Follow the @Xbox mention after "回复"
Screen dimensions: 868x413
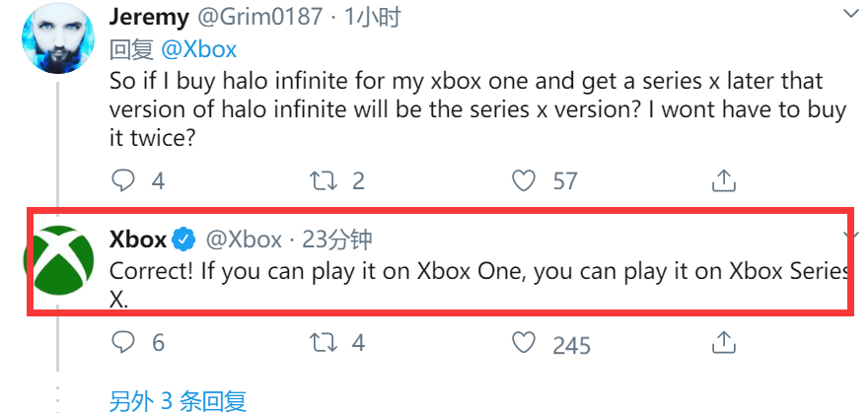[x=200, y=48]
